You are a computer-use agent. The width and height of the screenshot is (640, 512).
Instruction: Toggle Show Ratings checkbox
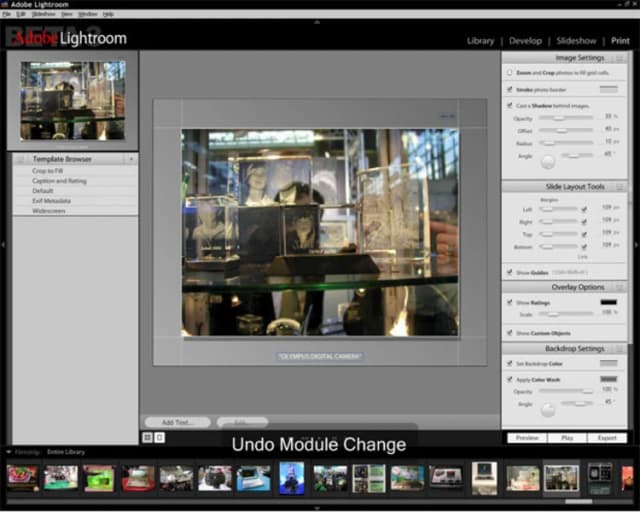(x=510, y=303)
